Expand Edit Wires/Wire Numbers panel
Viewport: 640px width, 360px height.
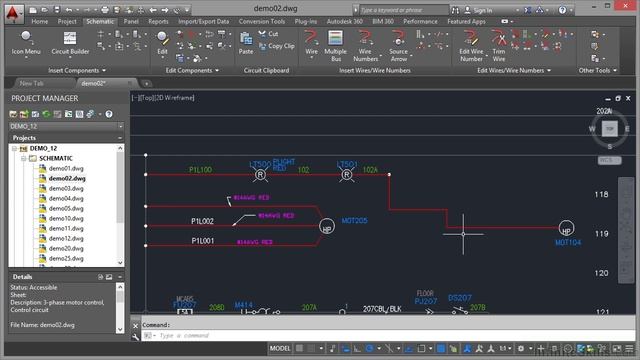point(514,70)
